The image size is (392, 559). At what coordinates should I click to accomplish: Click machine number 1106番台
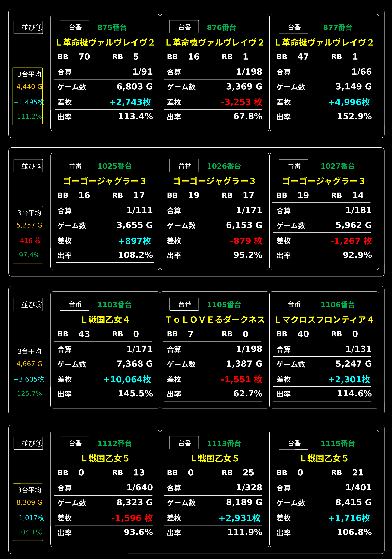(x=338, y=305)
